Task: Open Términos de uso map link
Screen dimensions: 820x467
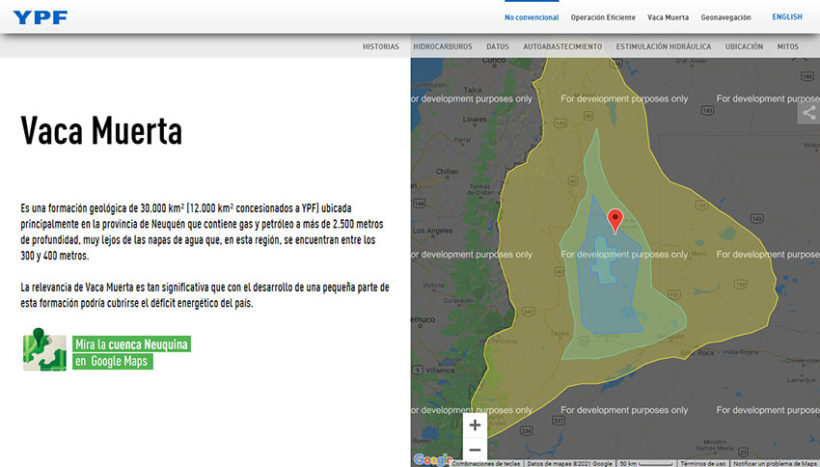Action: pyautogui.click(x=703, y=463)
